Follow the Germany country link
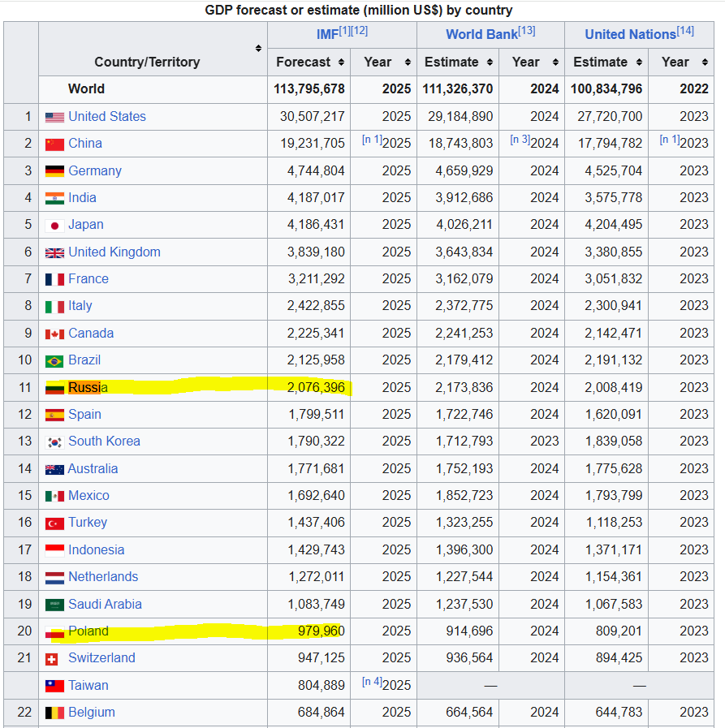 (x=95, y=171)
